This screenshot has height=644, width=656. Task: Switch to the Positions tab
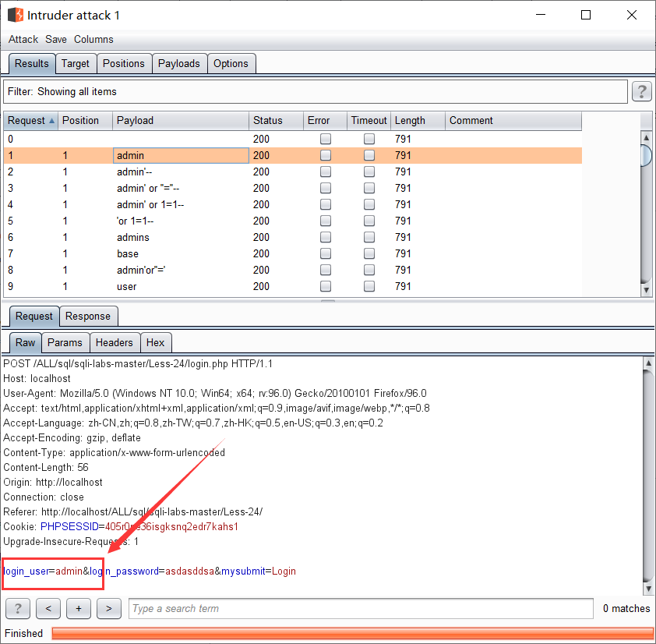coord(124,64)
